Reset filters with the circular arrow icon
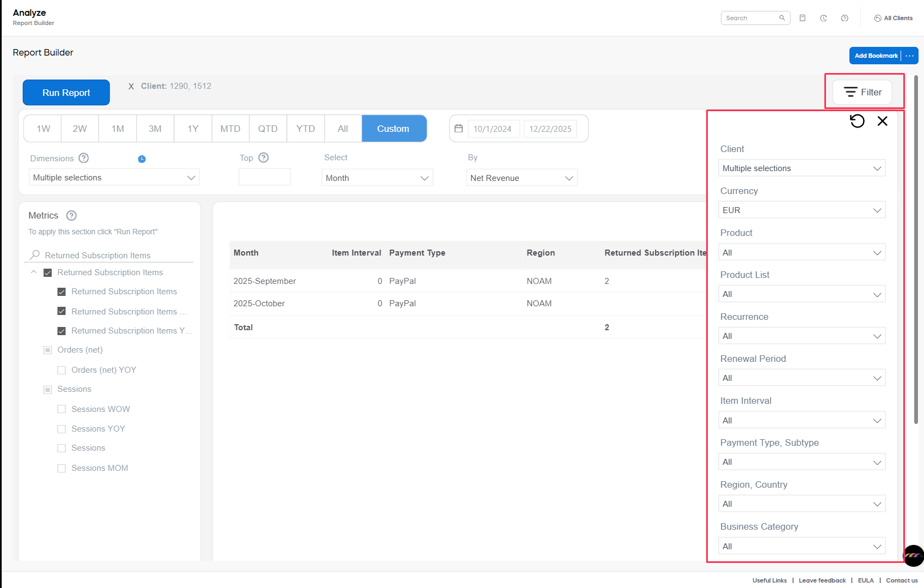The width and height of the screenshot is (924, 588). [x=857, y=121]
